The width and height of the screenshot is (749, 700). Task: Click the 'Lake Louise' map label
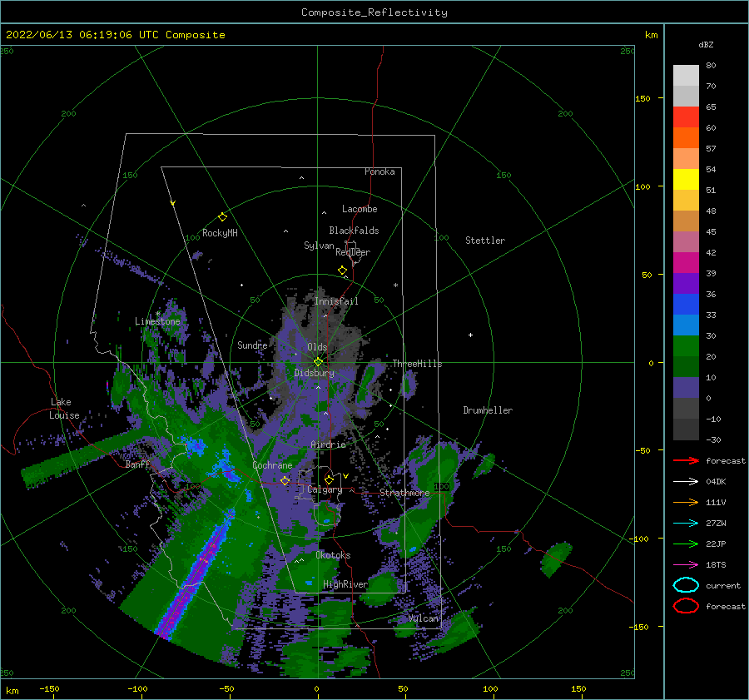tap(64, 409)
